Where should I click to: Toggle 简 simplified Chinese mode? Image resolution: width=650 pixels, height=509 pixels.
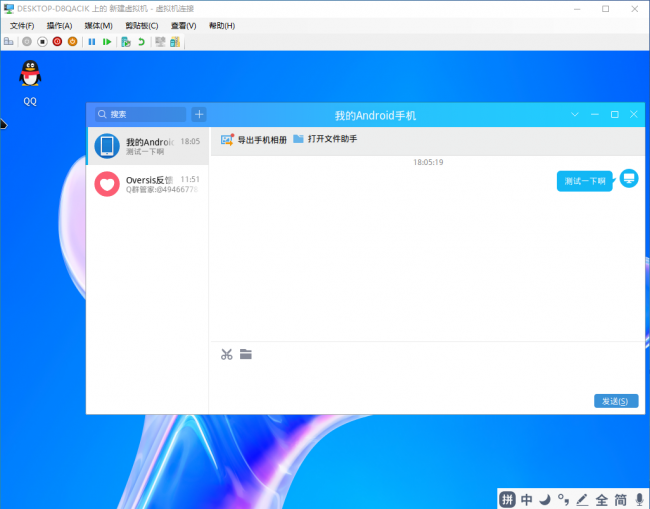(x=621, y=499)
